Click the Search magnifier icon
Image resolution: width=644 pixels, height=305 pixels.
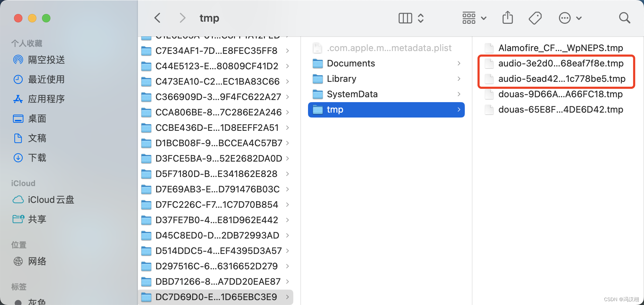624,18
